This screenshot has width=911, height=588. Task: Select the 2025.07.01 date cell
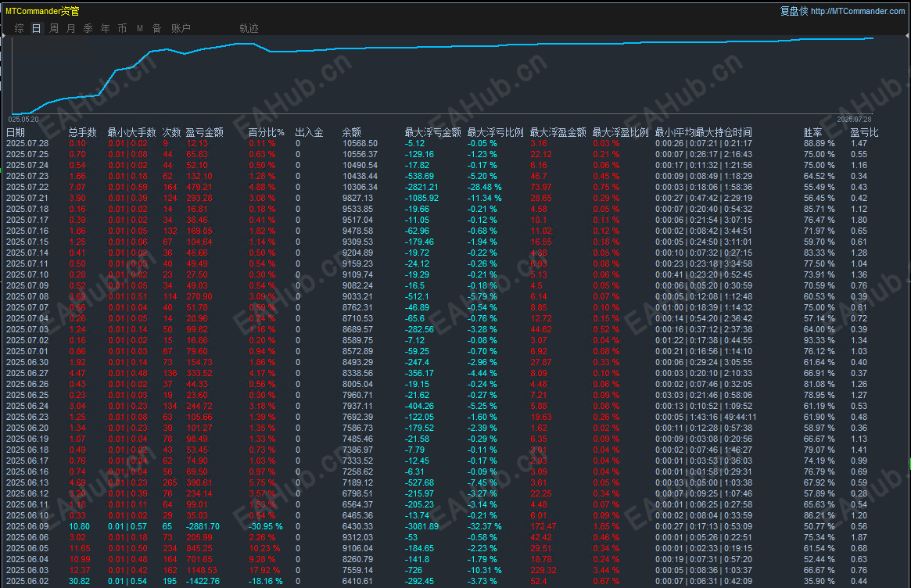tap(27, 352)
